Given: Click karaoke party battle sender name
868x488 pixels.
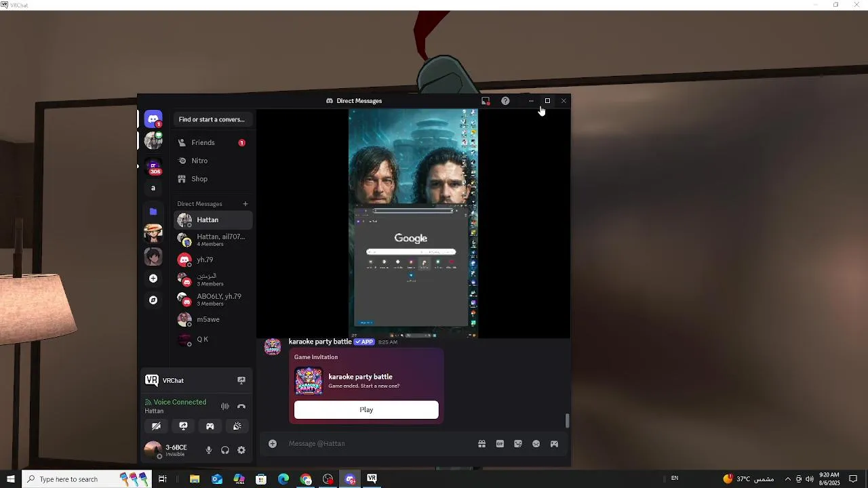Looking at the screenshot, I should click(320, 342).
